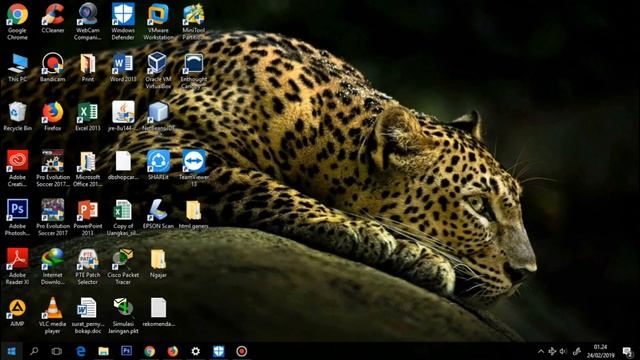Open Task View from the taskbar

57,351
